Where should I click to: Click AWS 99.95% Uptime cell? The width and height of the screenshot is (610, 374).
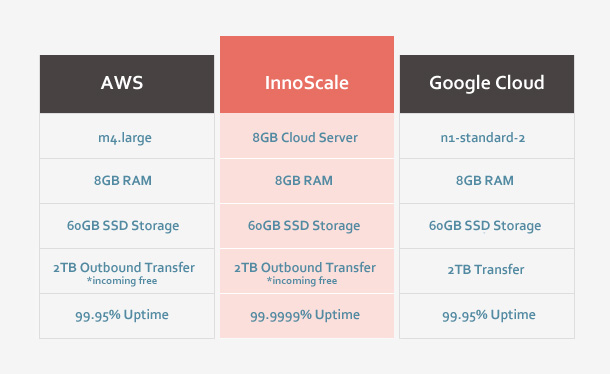point(127,316)
